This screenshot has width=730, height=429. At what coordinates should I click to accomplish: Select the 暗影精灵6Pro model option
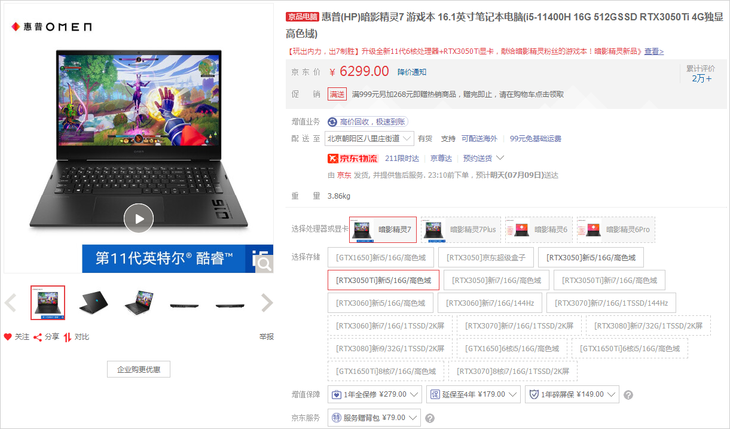(x=614, y=229)
